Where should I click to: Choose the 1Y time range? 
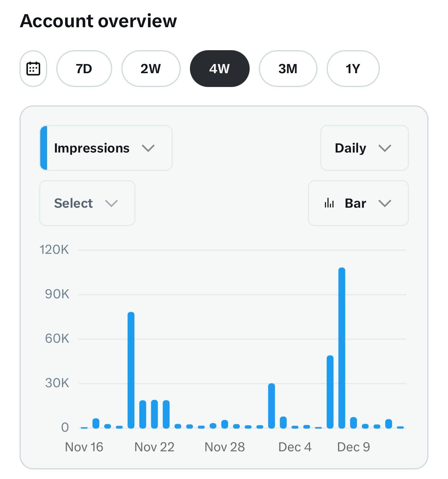point(353,69)
